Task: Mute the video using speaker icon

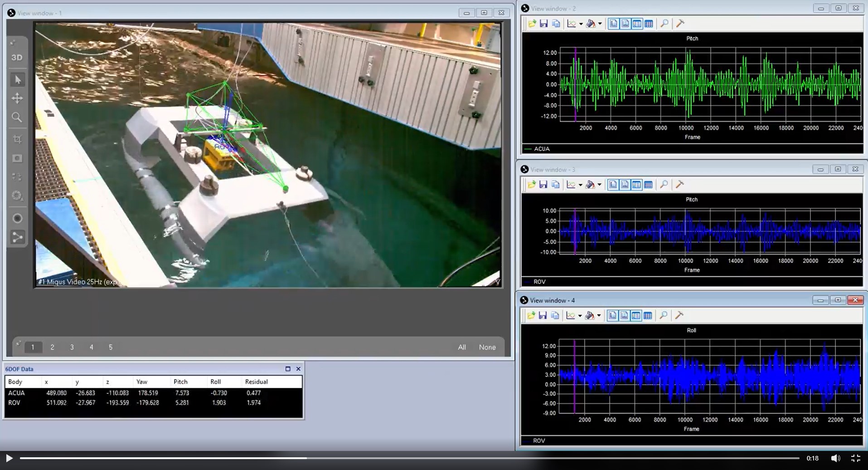Action: point(835,458)
